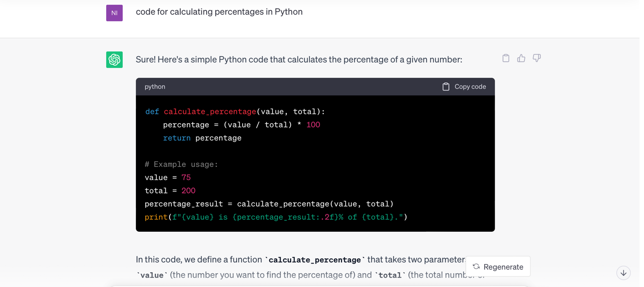Viewport: 644px width, 287px height.
Task: Give the response a thumbs down
Action: tap(536, 58)
